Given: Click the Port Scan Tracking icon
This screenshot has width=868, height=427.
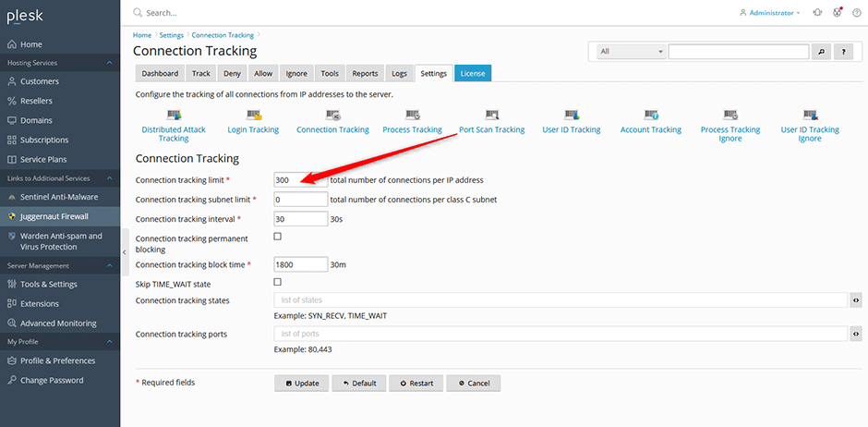Looking at the screenshot, I should pyautogui.click(x=492, y=116).
